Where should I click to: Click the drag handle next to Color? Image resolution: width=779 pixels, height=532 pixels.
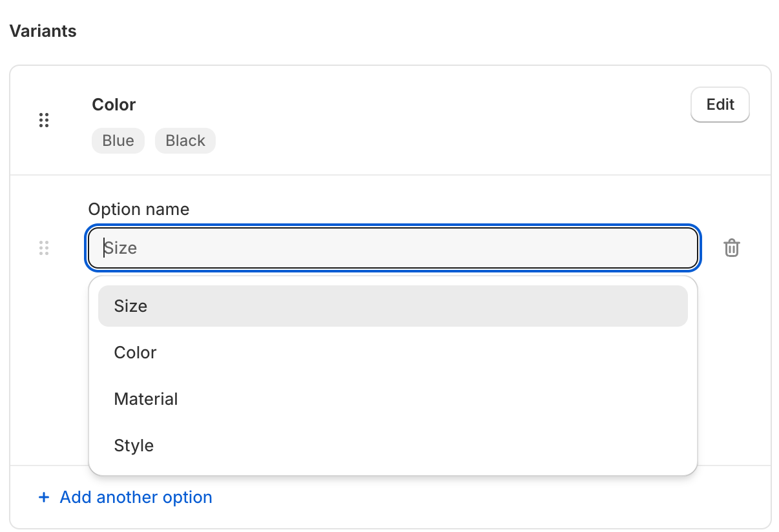[44, 120]
